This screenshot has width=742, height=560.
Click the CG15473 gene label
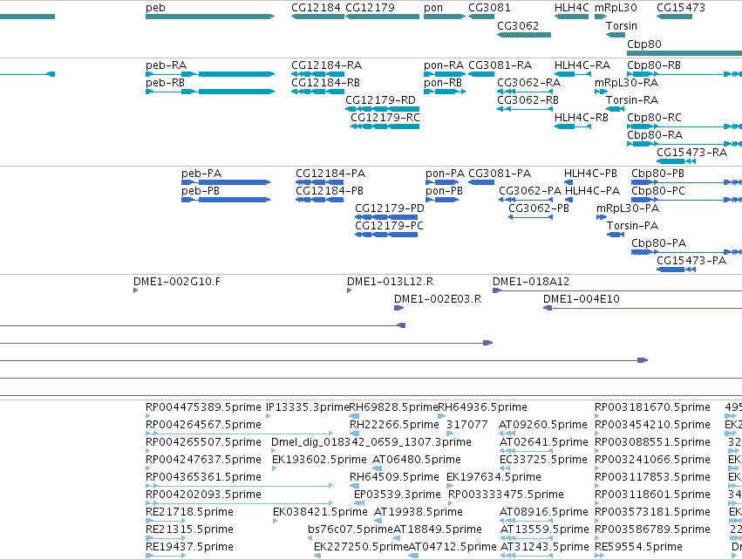pyautogui.click(x=680, y=8)
